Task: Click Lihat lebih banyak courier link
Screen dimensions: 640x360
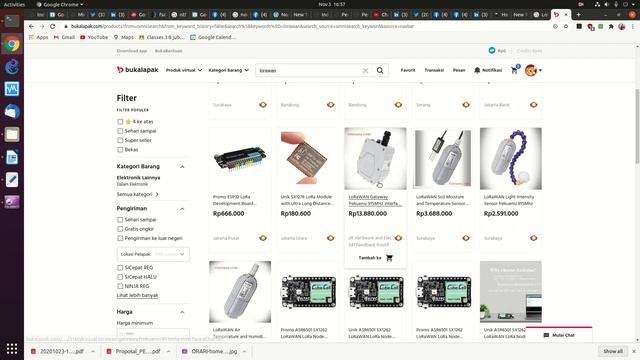Action: pos(137,296)
